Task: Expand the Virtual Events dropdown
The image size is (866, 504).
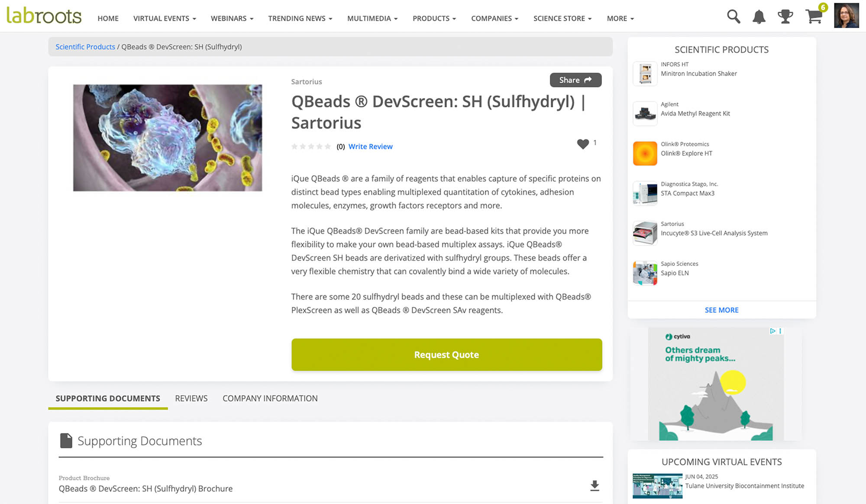Action: point(165,18)
